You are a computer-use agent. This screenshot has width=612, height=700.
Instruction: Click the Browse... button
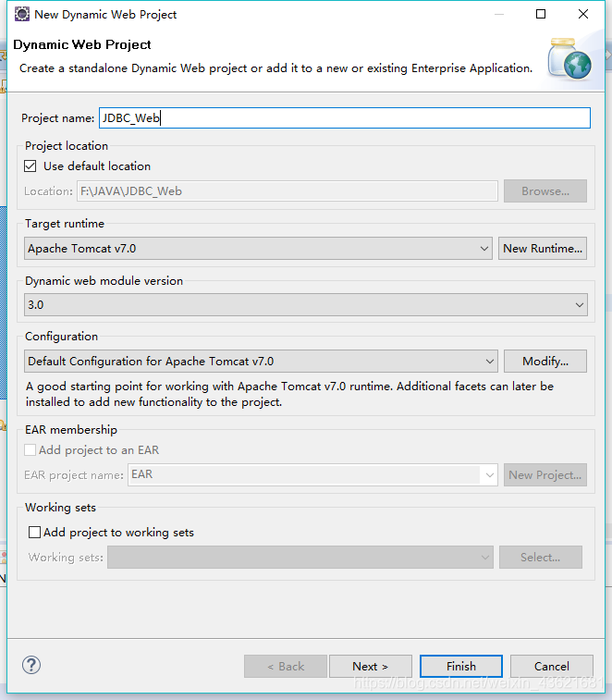545,191
